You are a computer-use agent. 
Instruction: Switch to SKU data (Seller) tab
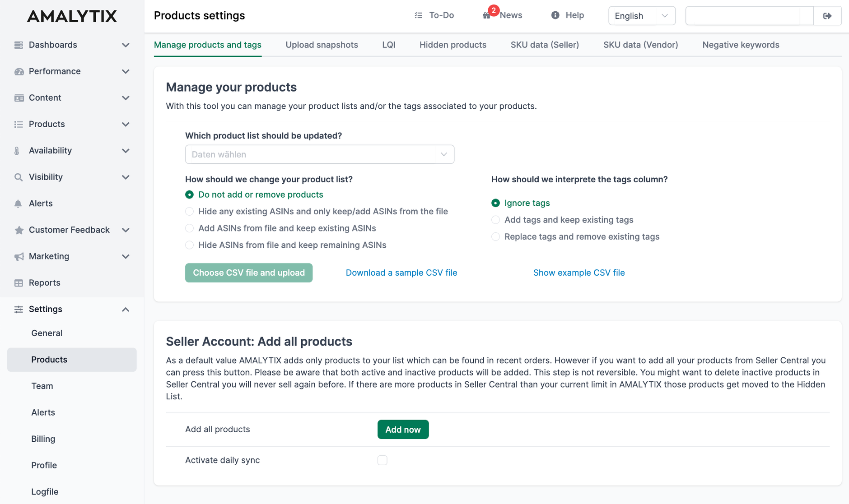[545, 45]
